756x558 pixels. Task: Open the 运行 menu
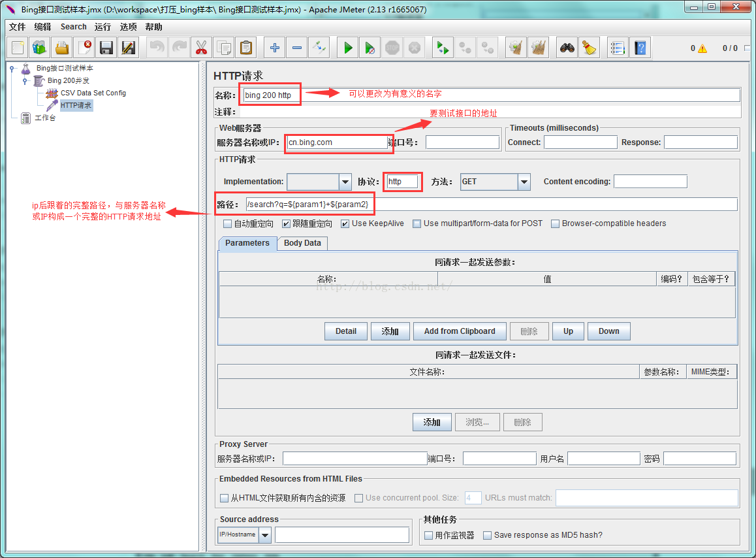102,27
